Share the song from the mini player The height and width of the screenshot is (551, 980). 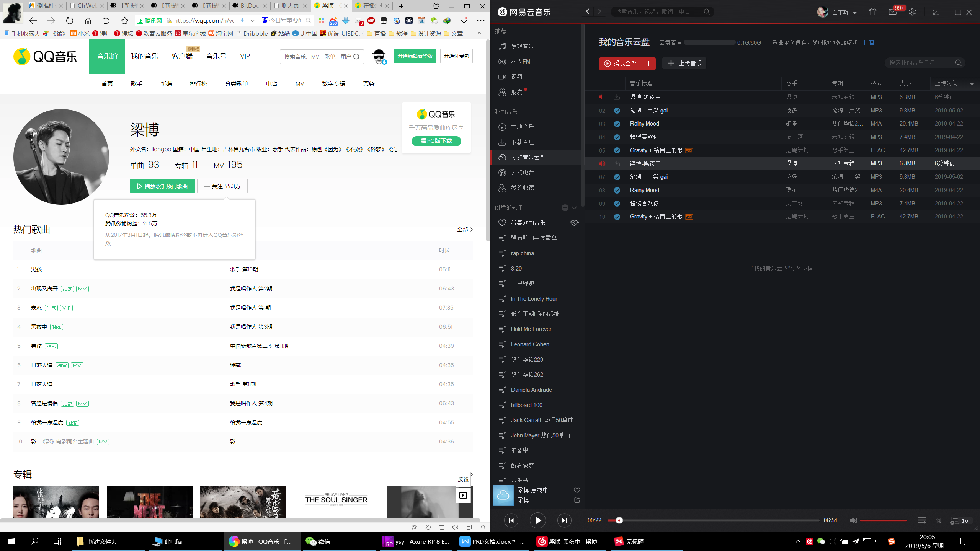[x=577, y=500]
